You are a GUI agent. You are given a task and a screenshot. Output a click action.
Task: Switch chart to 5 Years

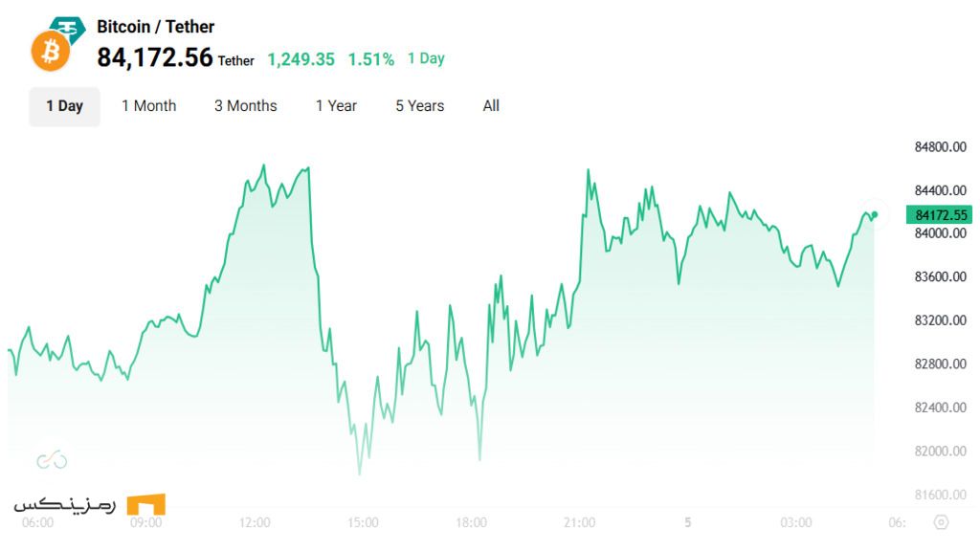(x=419, y=106)
